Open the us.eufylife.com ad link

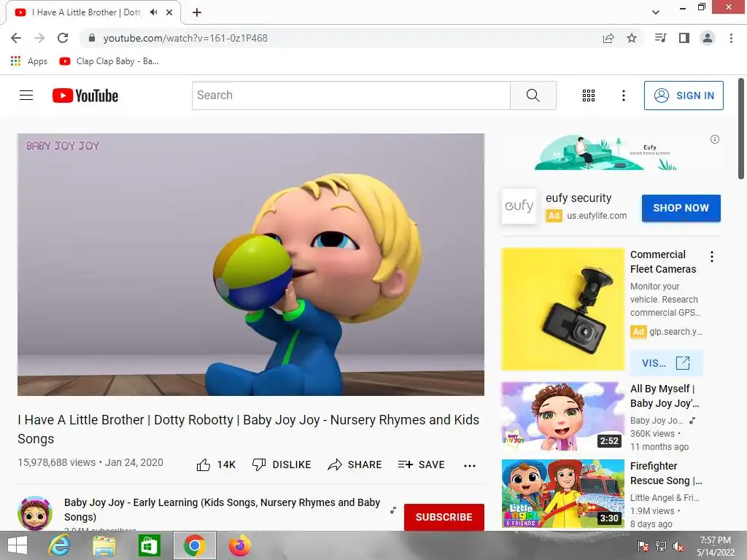tap(597, 216)
